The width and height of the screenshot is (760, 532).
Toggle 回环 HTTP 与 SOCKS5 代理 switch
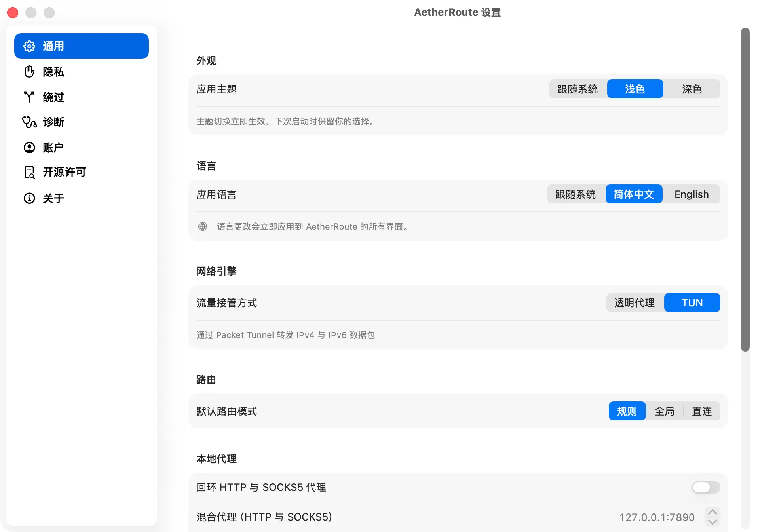[706, 487]
